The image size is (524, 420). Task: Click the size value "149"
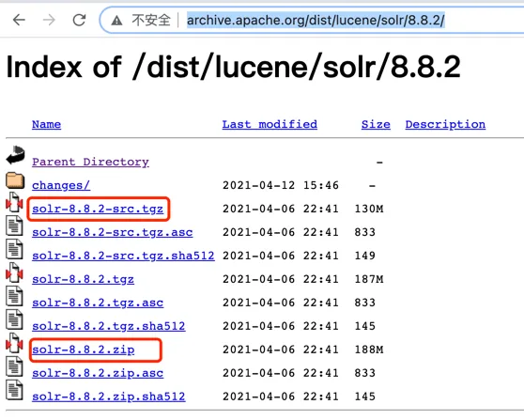click(365, 256)
